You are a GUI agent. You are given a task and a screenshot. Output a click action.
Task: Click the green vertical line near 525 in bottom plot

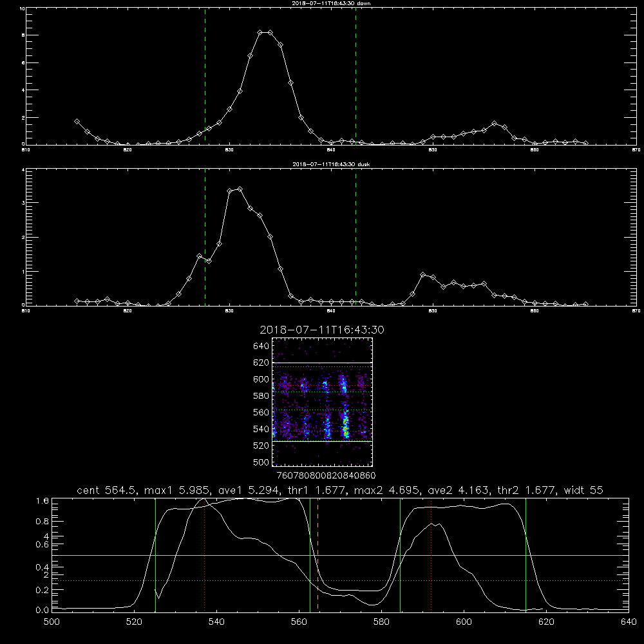pyautogui.click(x=155, y=554)
